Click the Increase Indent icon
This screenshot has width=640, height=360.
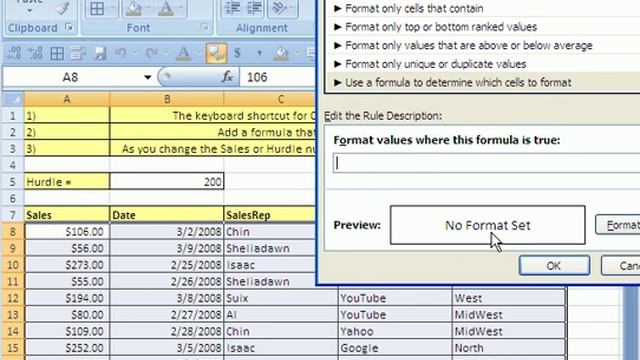click(x=254, y=9)
